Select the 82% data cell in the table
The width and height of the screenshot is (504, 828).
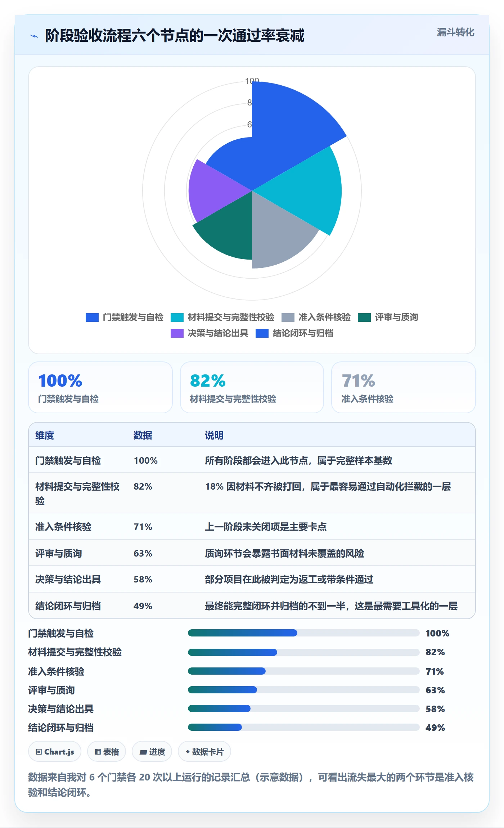[x=143, y=486]
